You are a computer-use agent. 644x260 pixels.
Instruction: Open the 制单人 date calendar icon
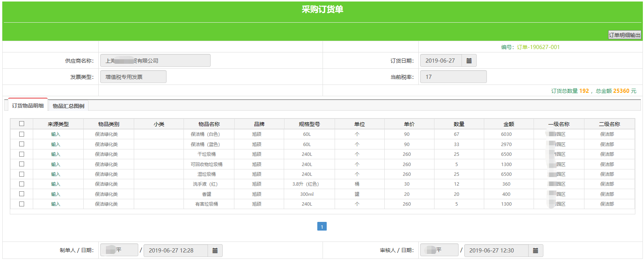point(215,251)
